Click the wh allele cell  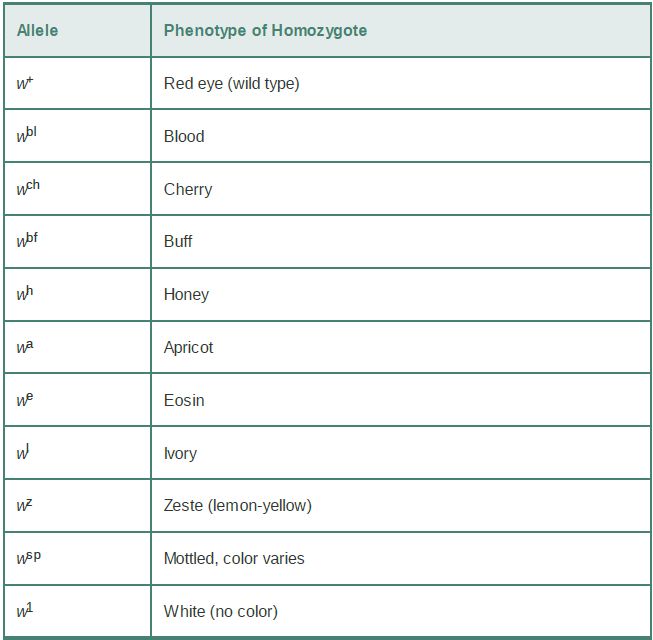pyautogui.click(x=77, y=294)
